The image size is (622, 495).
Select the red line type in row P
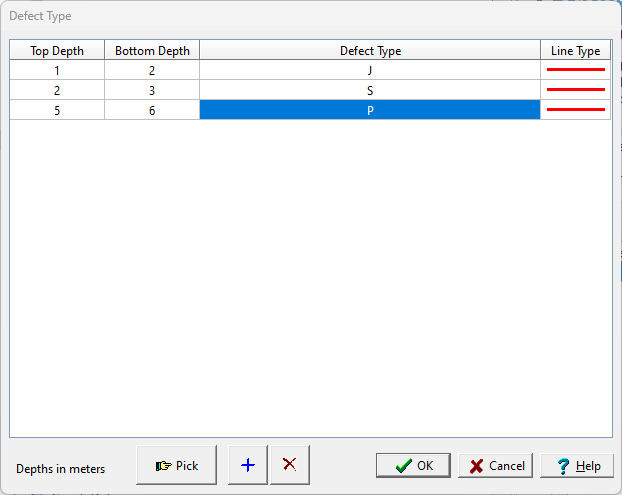[575, 110]
